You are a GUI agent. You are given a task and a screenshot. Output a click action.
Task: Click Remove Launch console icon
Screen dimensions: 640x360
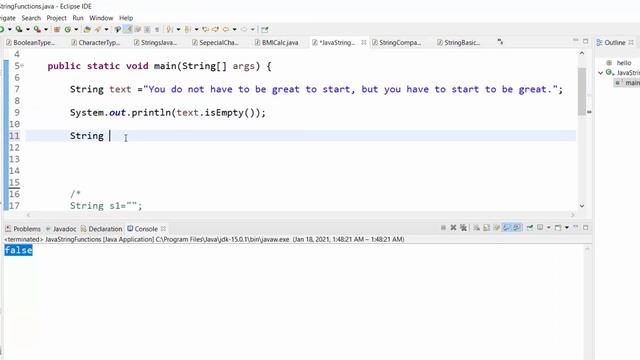pos(453,228)
